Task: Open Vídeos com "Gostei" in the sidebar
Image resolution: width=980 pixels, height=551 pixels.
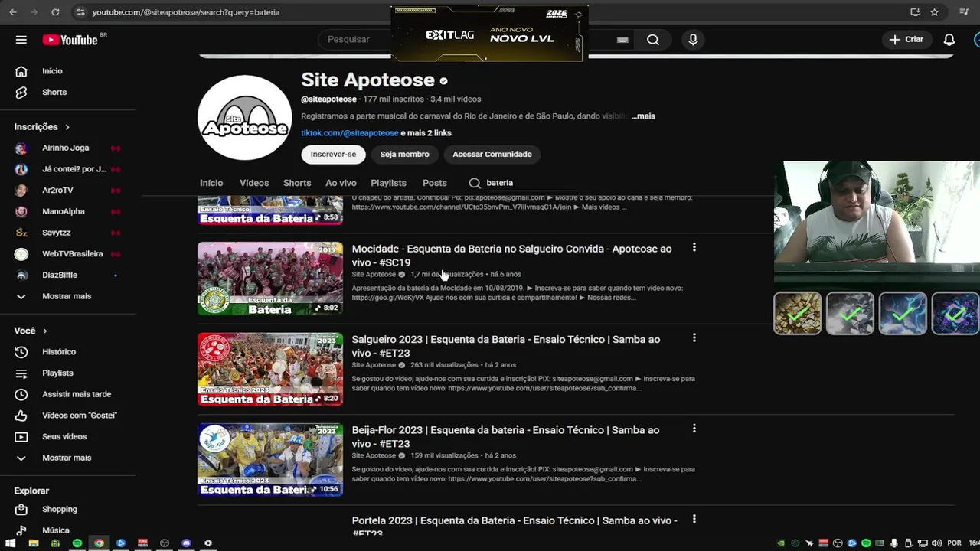Action: click(80, 416)
